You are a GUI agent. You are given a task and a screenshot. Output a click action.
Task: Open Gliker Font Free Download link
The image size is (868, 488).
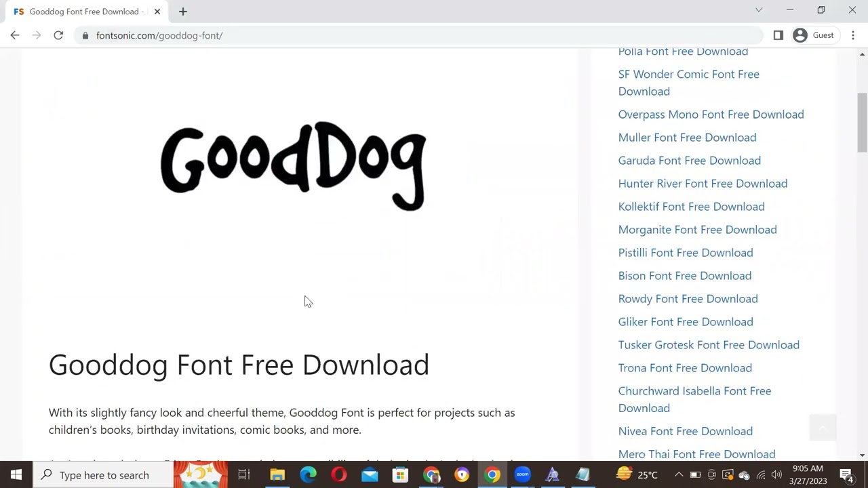(x=686, y=322)
